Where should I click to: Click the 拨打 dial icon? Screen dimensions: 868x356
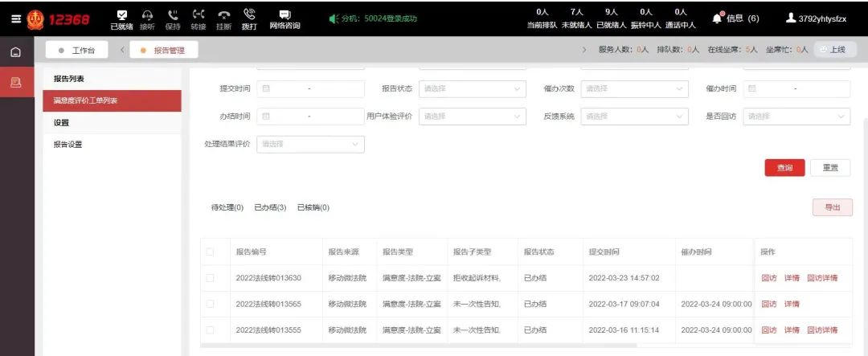tap(249, 15)
